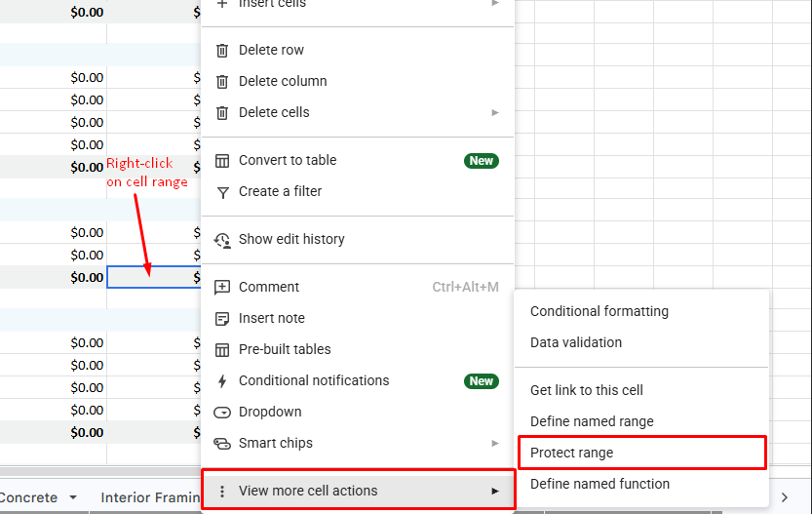The image size is (812, 514).
Task: Click the Comment plus-bubble icon
Action: (222, 287)
